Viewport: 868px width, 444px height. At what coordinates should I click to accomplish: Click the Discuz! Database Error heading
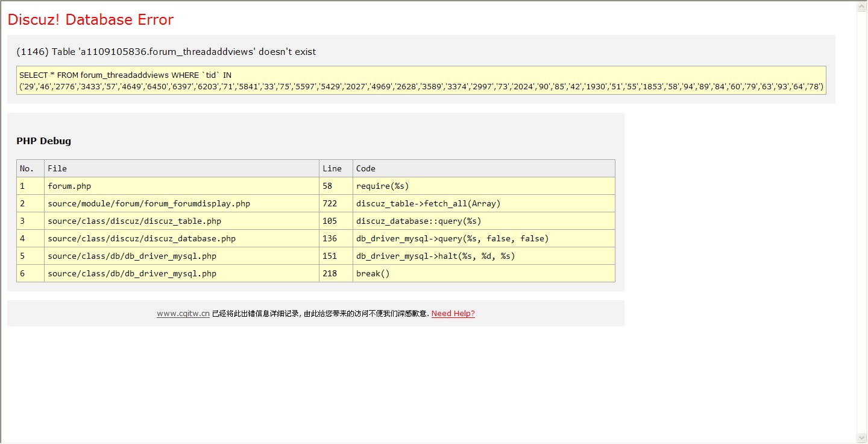coord(90,20)
